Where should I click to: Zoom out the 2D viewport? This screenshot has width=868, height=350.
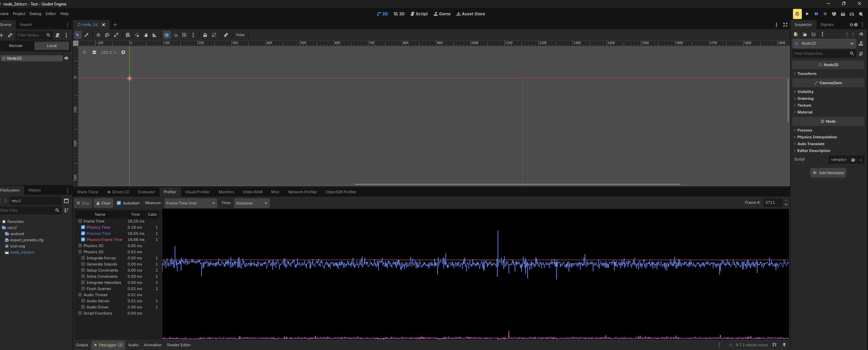94,52
